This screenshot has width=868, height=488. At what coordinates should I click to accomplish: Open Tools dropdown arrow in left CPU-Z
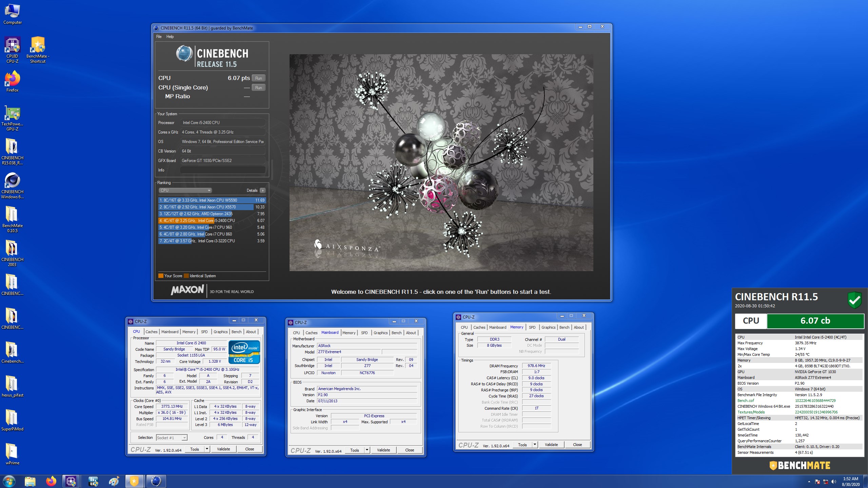click(x=207, y=449)
